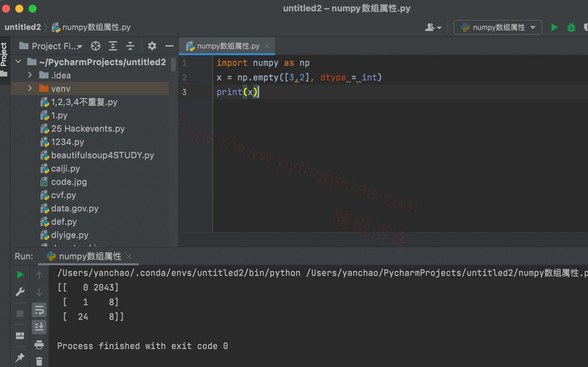Screen dimensions: 588x367
Task: Collapse all items in the project tree
Action: click(x=130, y=46)
